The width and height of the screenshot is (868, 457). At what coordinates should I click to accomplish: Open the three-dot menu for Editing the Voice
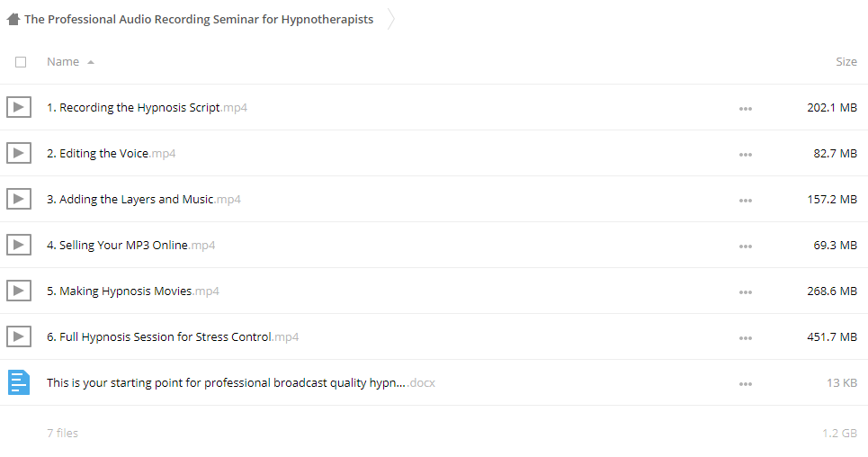pos(745,155)
